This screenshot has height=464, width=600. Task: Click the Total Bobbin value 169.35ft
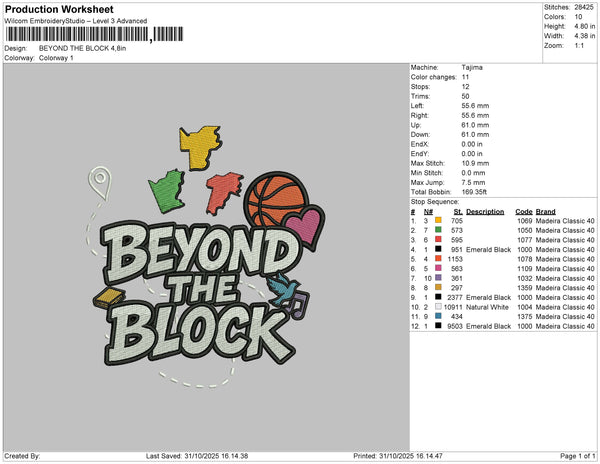click(474, 192)
